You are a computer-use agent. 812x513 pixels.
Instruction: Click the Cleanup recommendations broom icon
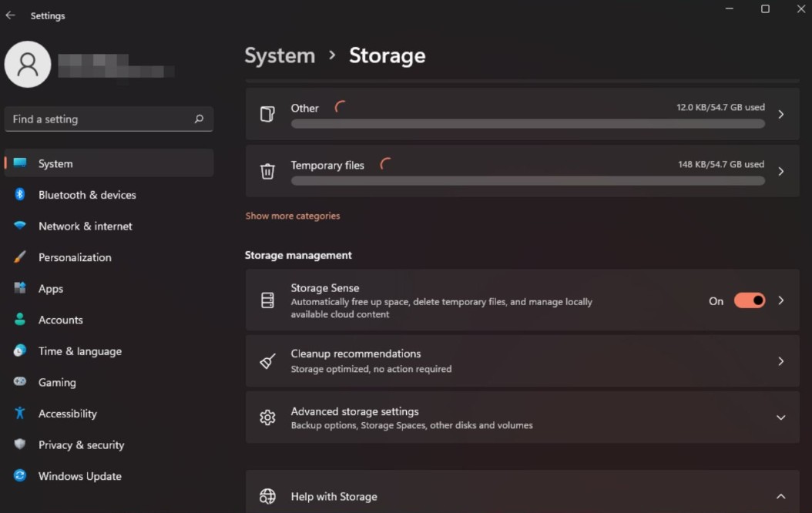click(267, 361)
